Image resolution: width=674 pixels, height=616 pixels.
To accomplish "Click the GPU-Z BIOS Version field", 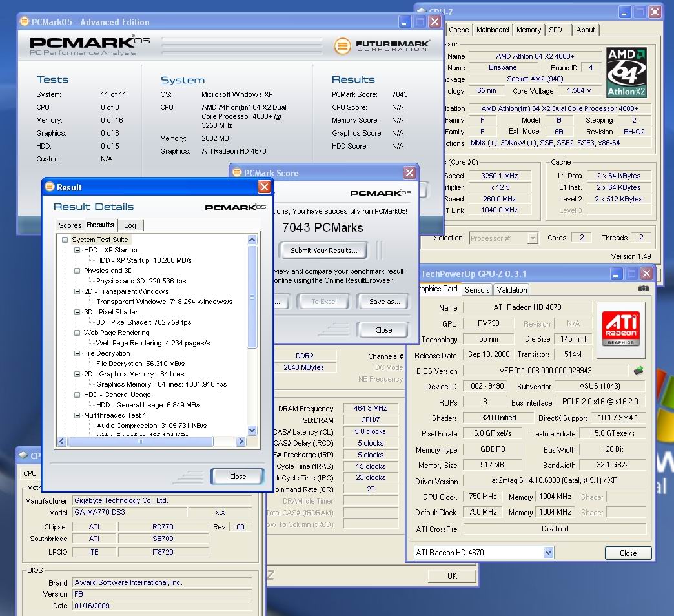I will pos(545,370).
